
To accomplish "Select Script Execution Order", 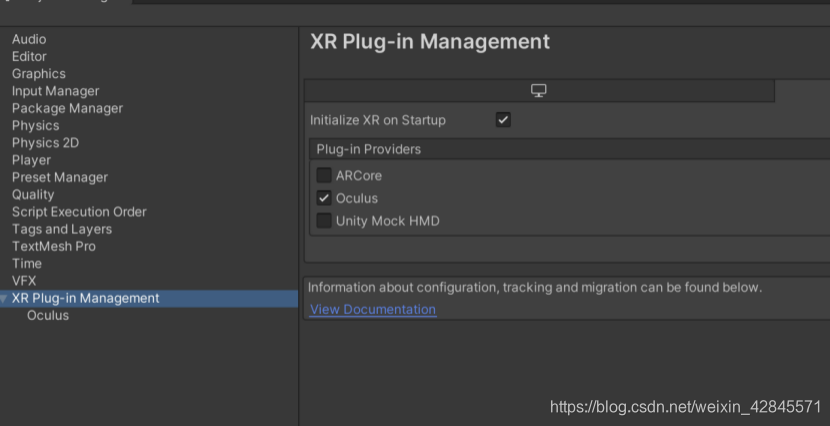I will (x=79, y=212).
